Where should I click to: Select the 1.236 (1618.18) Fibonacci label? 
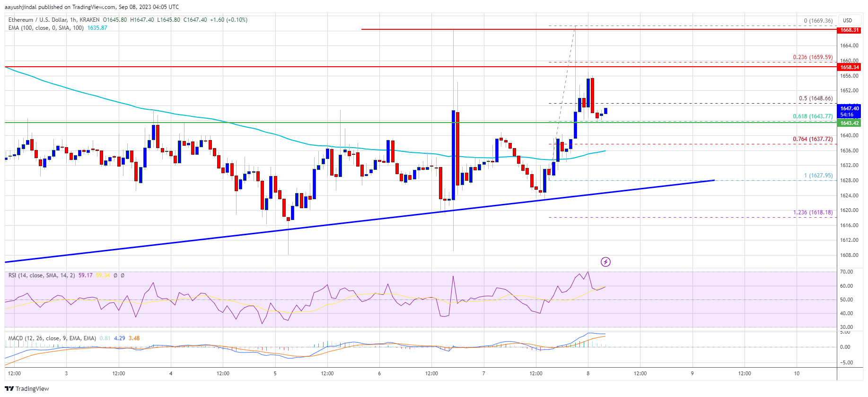(x=813, y=212)
